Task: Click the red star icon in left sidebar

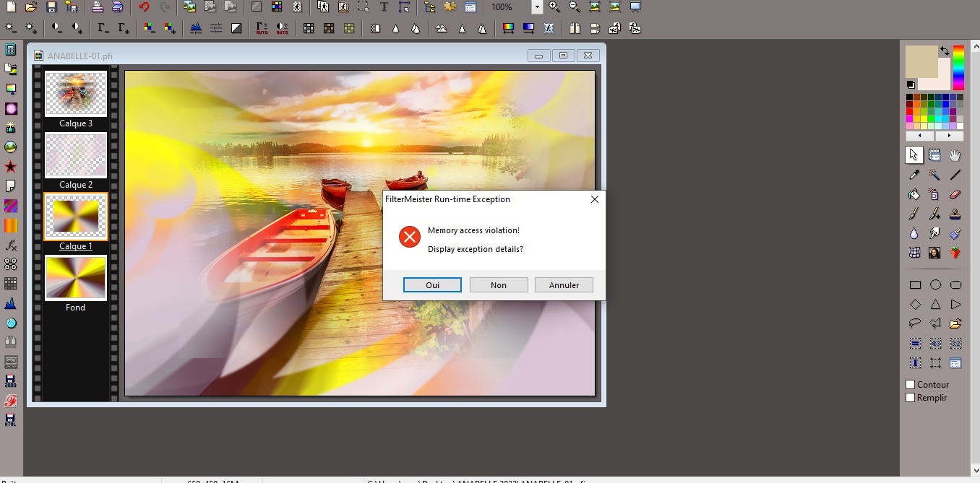Action: [11, 167]
